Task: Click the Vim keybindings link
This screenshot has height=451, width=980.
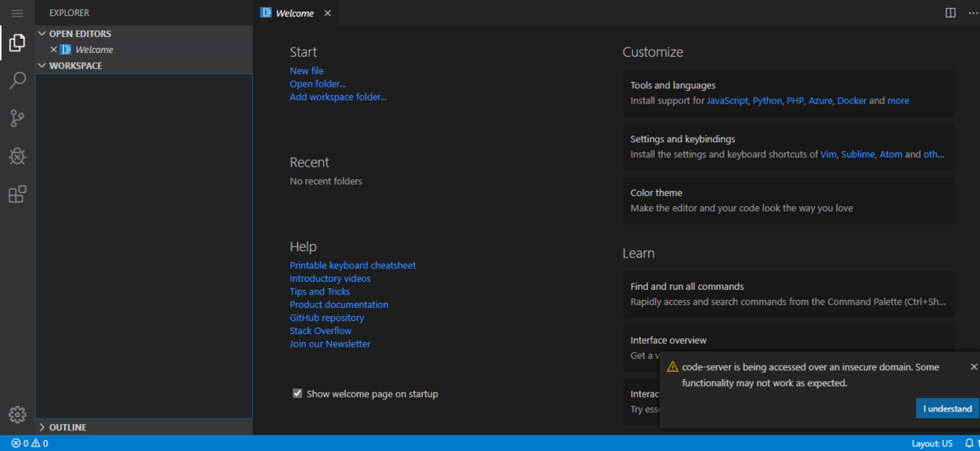Action: tap(828, 155)
